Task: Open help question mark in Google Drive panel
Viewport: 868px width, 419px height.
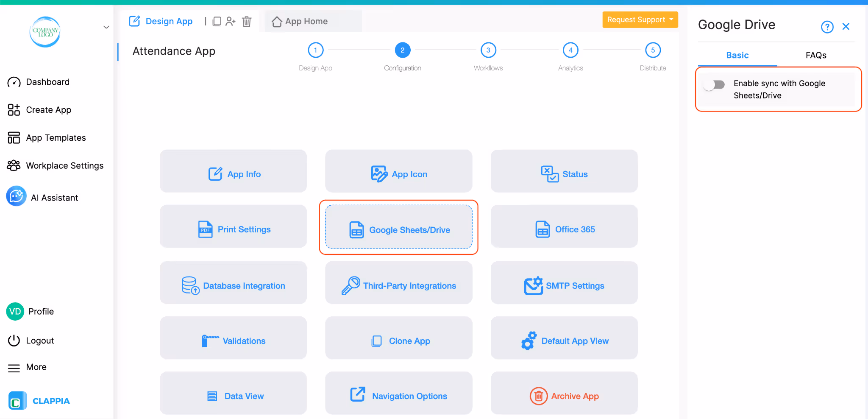Action: pos(827,27)
